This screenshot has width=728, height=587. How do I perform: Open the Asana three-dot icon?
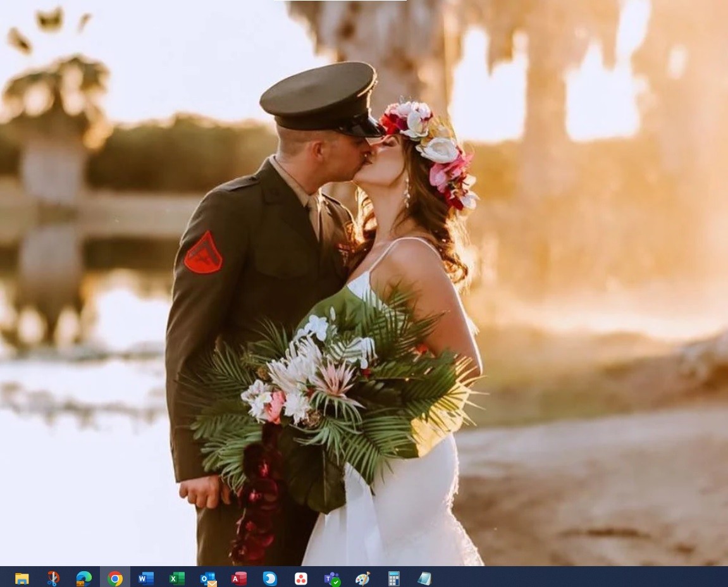(x=301, y=578)
